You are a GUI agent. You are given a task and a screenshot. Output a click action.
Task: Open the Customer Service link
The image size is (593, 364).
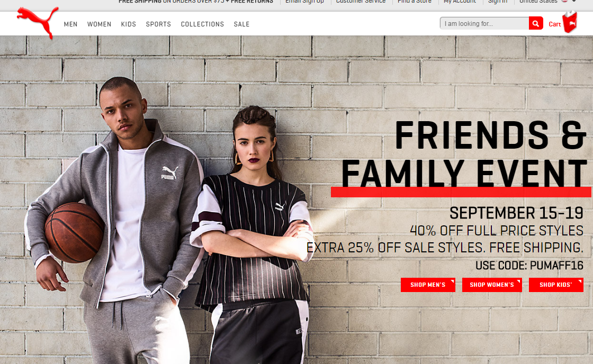tap(361, 2)
